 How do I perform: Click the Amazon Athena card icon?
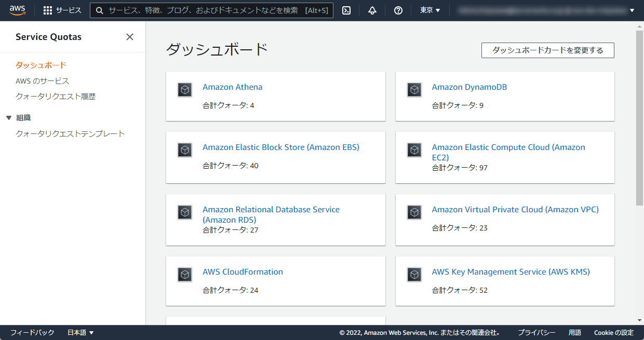(x=185, y=90)
